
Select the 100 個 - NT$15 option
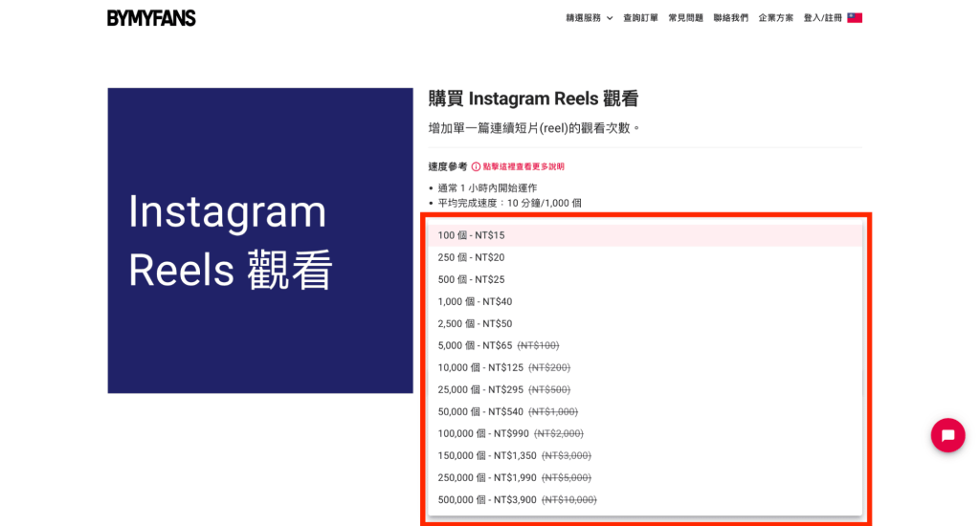pyautogui.click(x=644, y=235)
